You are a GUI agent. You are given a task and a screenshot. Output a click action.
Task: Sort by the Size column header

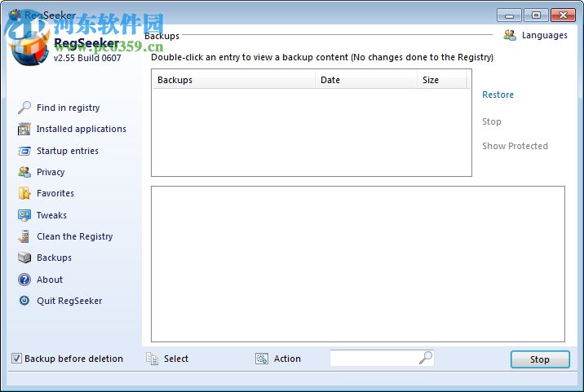(x=442, y=80)
